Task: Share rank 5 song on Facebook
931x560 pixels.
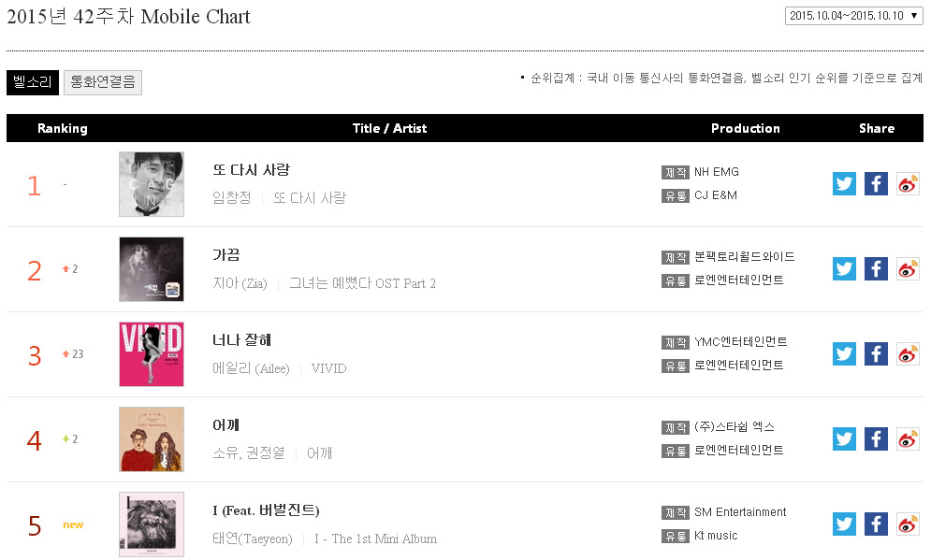Action: (876, 524)
